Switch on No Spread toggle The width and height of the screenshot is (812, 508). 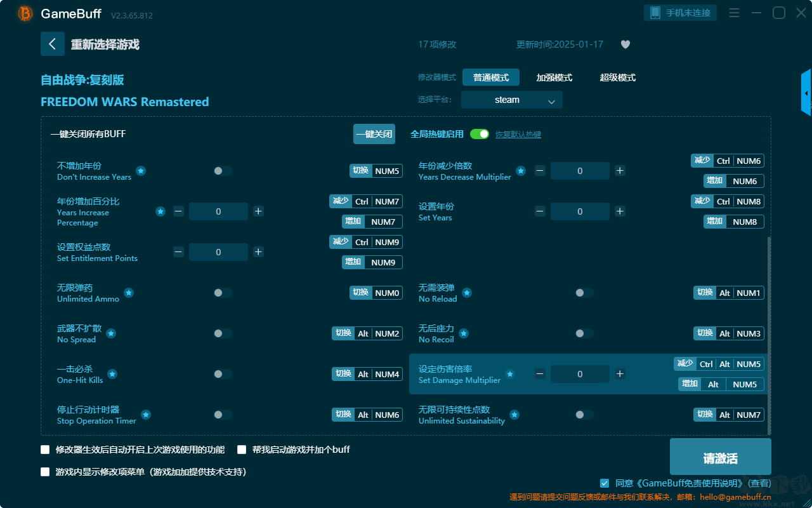(223, 333)
